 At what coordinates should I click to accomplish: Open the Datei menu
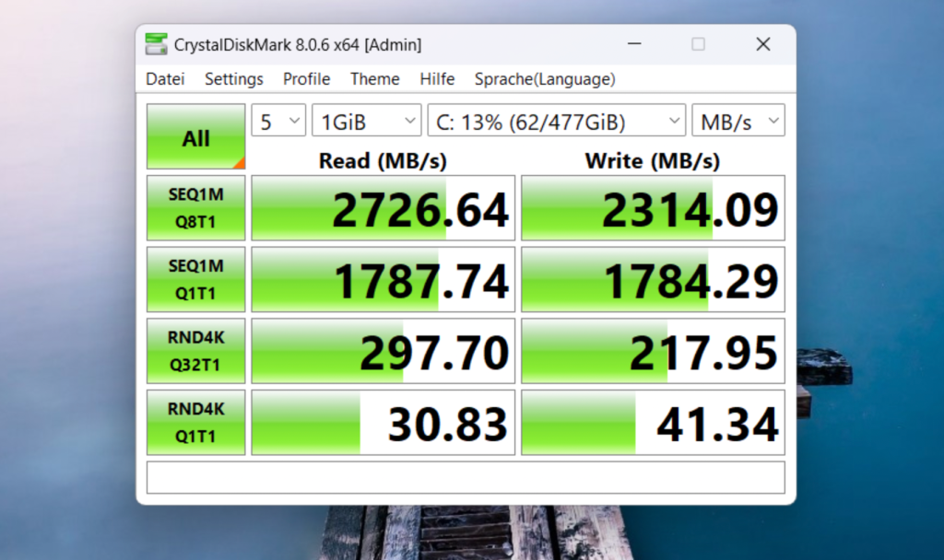(165, 79)
